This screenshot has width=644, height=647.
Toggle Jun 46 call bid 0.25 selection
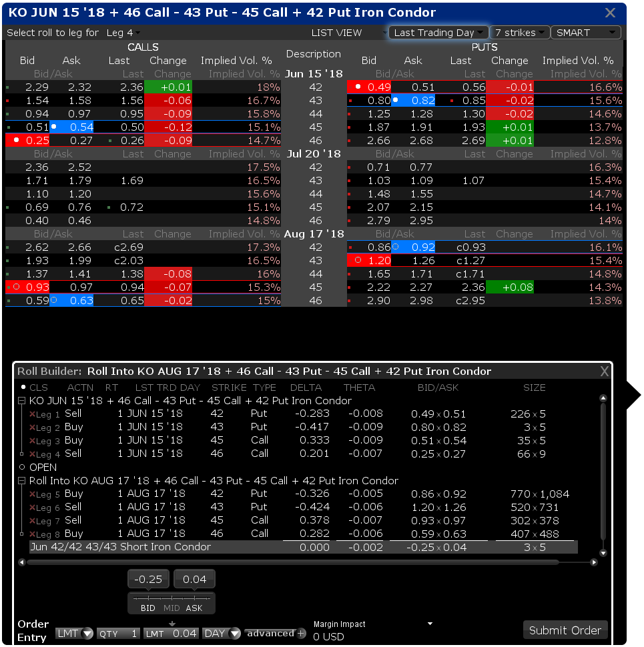click(27, 140)
